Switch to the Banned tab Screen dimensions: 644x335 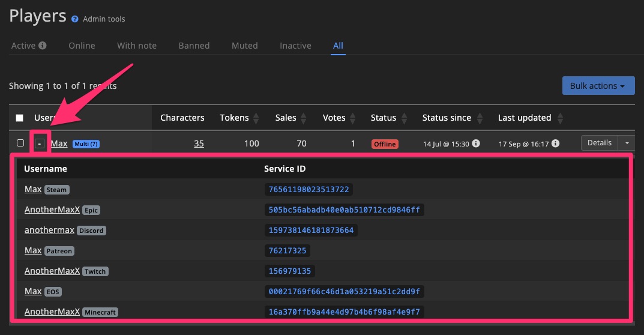point(194,46)
